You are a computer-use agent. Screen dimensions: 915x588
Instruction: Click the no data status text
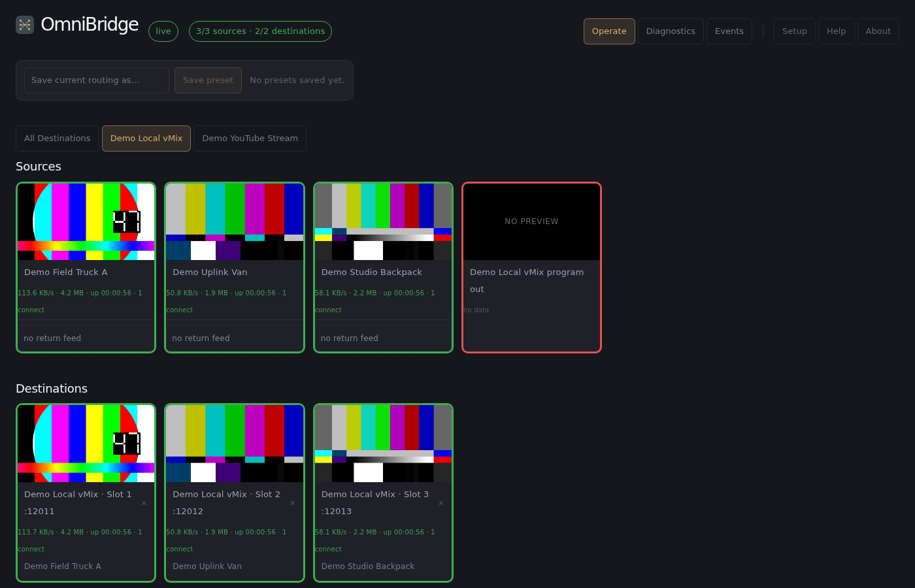coord(476,310)
